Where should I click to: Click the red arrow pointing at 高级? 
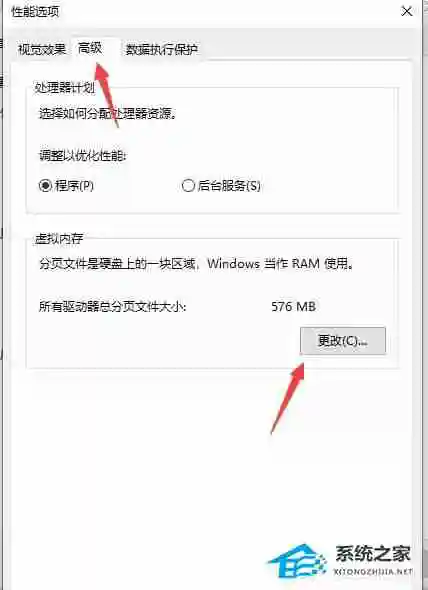pyautogui.click(x=107, y=95)
